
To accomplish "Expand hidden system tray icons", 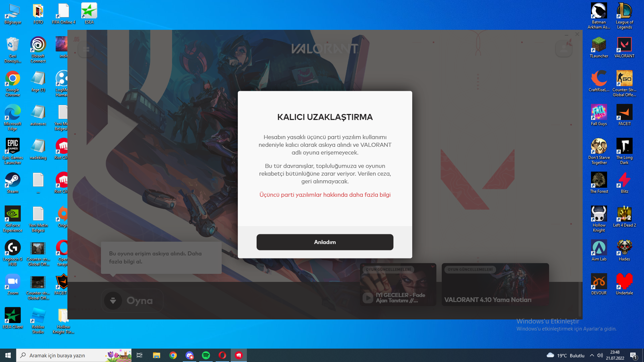I will point(592,355).
